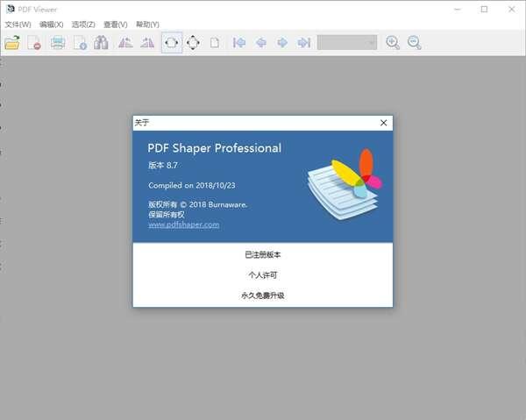Click the zoom in magnifier icon
This screenshot has width=526, height=420.
point(393,42)
